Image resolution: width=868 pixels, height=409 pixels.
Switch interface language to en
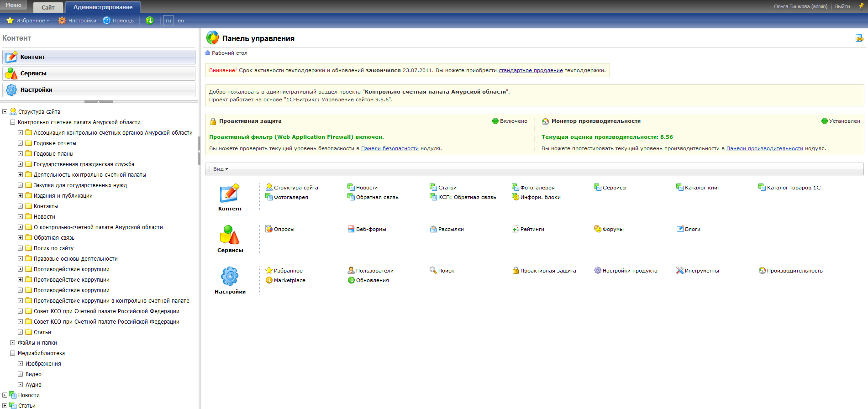[181, 21]
